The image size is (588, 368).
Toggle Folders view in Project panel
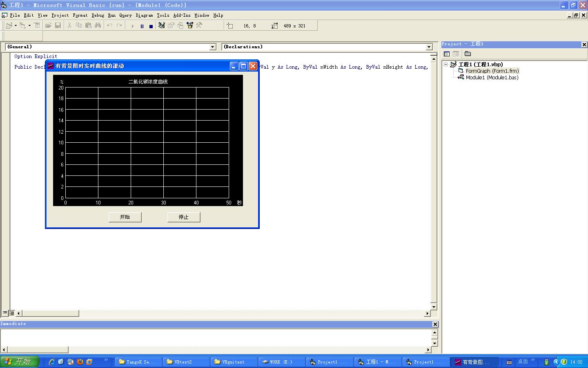point(468,54)
